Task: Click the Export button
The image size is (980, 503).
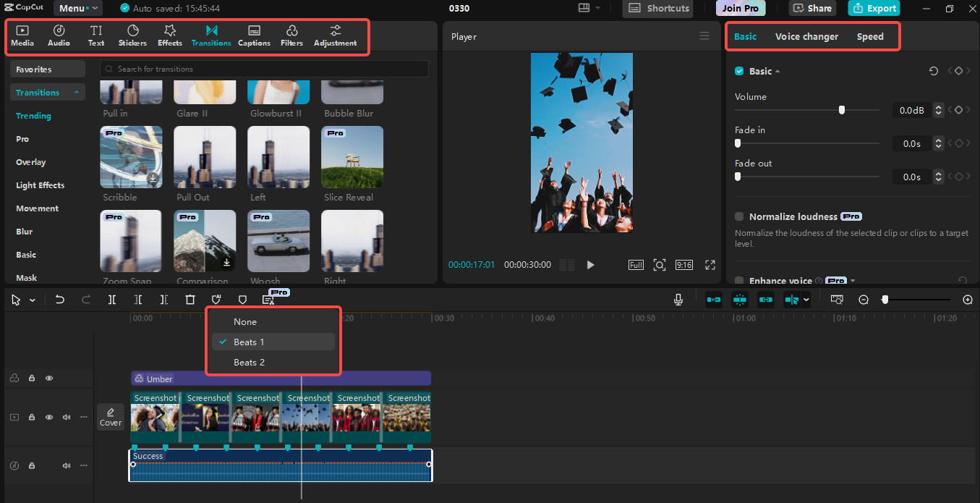Action: (874, 8)
